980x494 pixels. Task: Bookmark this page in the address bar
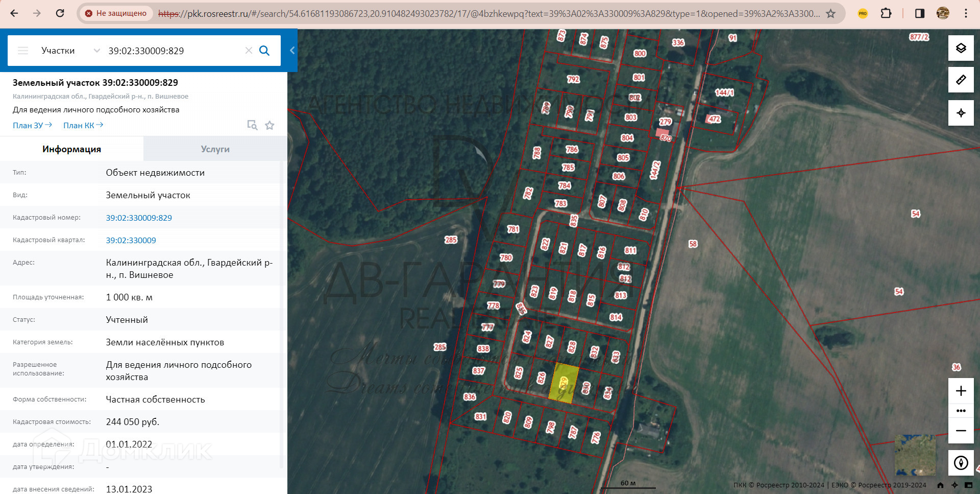(831, 13)
